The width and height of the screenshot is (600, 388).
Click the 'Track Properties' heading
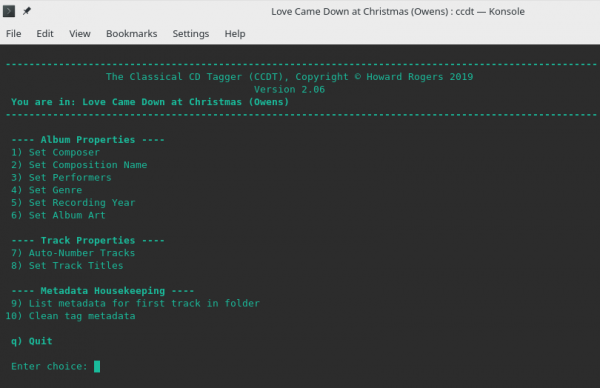(x=88, y=240)
